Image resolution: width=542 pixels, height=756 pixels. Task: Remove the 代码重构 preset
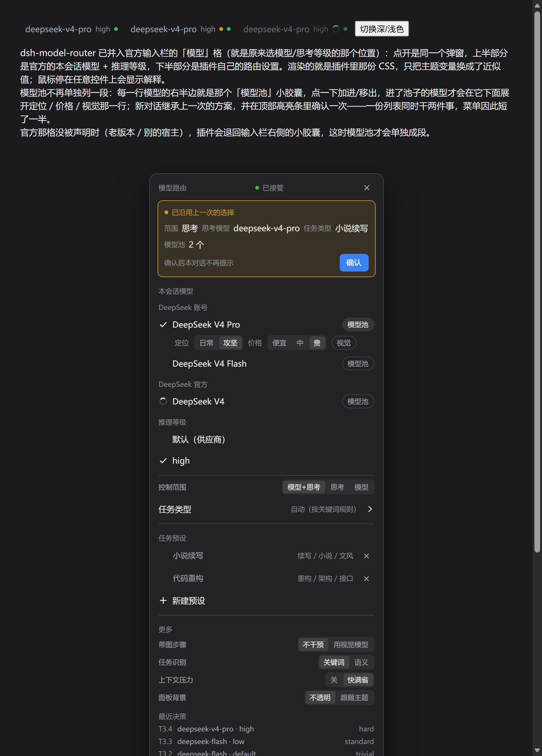click(366, 578)
